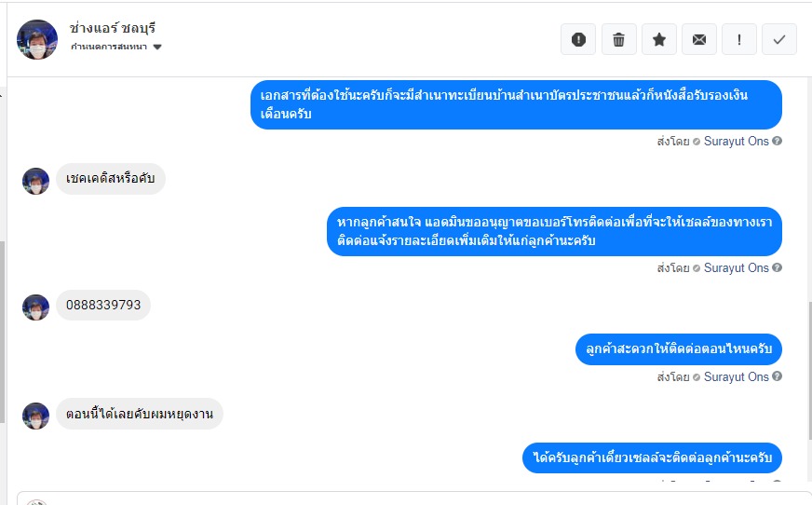Screen dimensions: 812x505
Task: Delete conversation with the trash icon
Action: 618,39
